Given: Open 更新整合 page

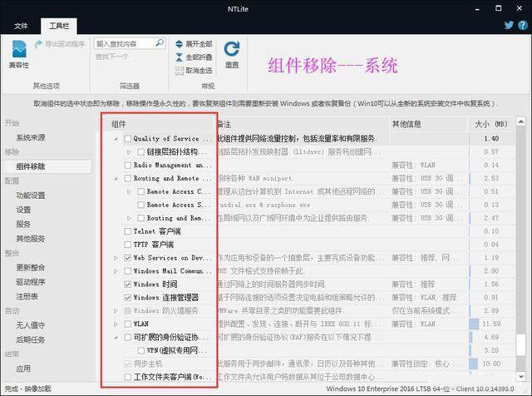Looking at the screenshot, I should pos(31,267).
